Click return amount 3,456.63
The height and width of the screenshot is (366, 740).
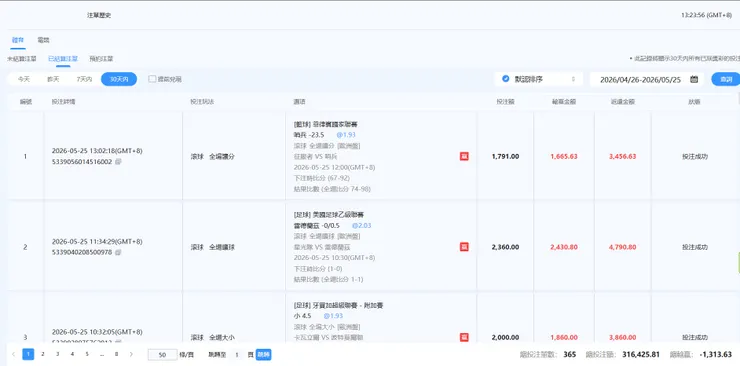click(622, 157)
